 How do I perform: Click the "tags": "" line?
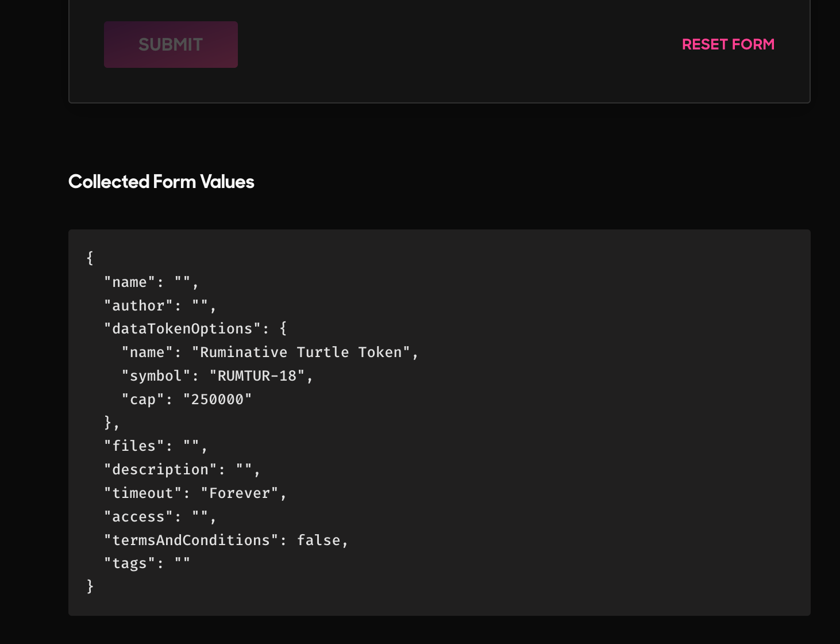[x=147, y=563]
